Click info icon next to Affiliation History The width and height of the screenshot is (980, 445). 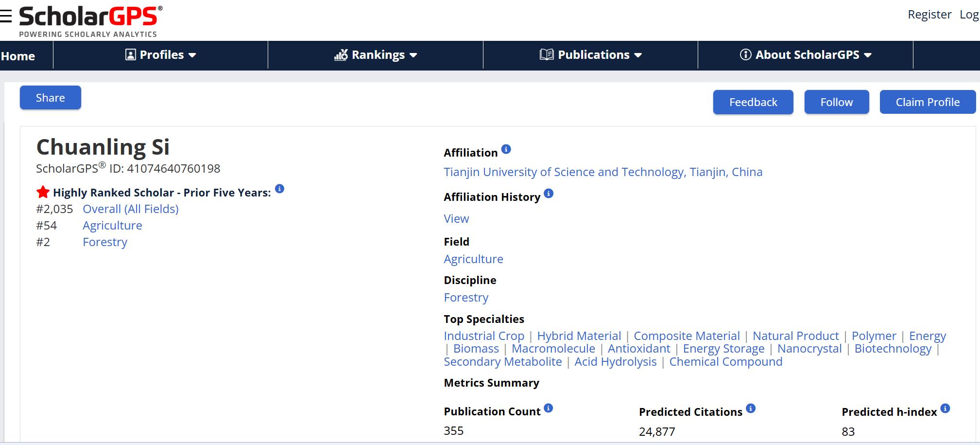[549, 194]
